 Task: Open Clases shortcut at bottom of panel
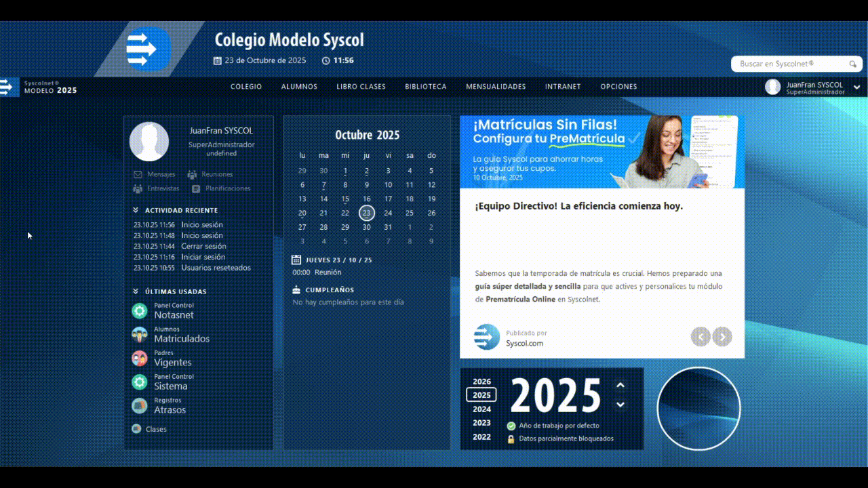[149, 429]
